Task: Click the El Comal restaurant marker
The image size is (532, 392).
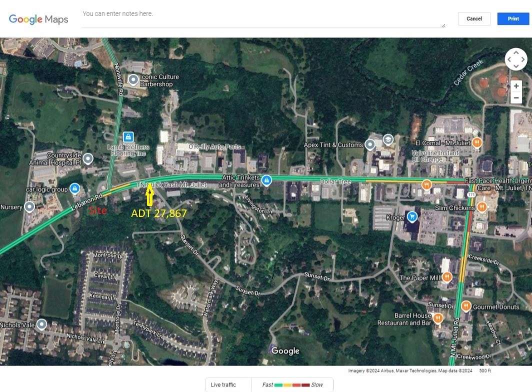Action: [x=476, y=142]
